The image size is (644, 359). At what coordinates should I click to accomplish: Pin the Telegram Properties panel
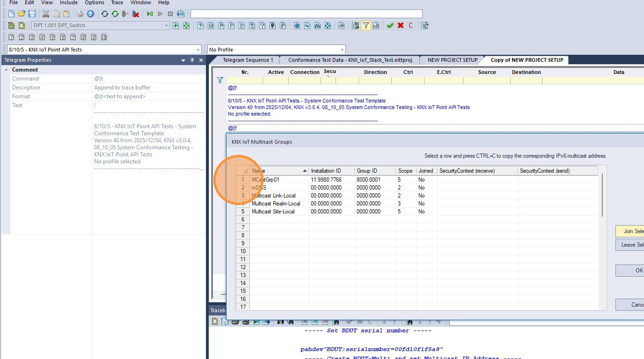click(x=192, y=60)
